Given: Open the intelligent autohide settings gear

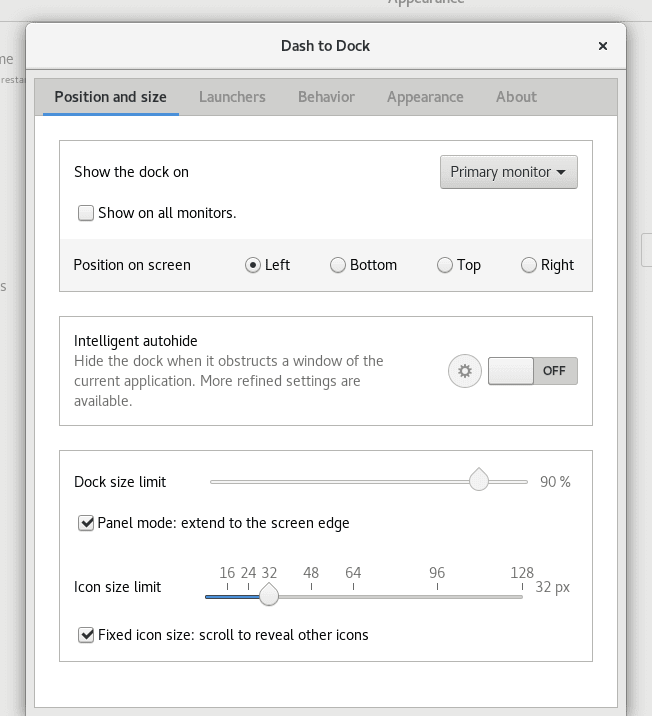Looking at the screenshot, I should tap(464, 371).
